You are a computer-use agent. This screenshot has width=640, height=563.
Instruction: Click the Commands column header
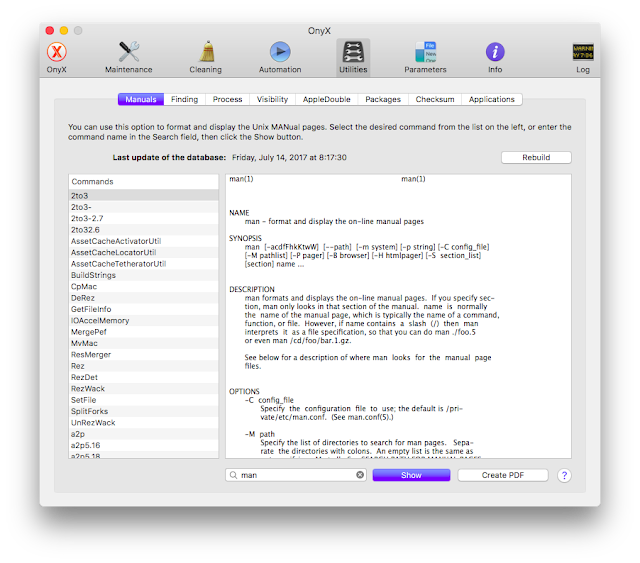[143, 182]
